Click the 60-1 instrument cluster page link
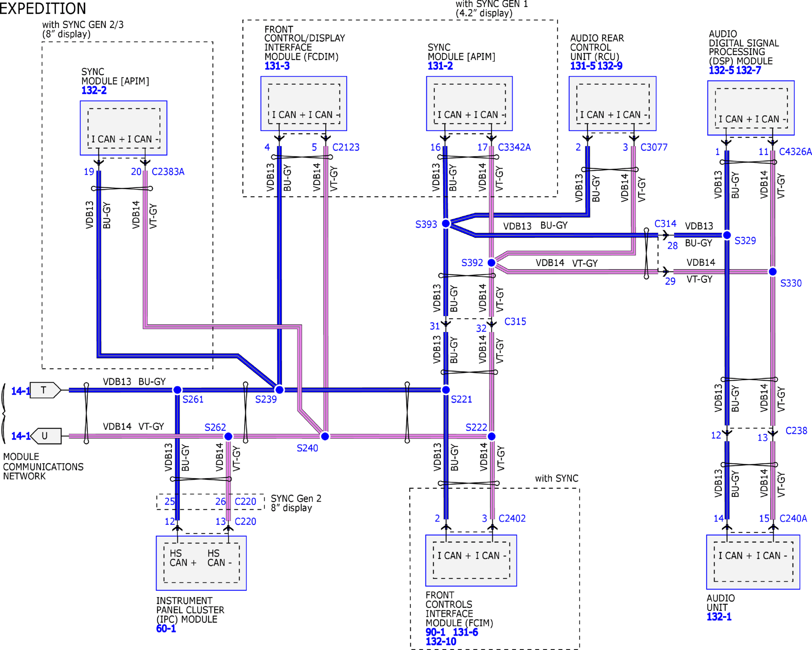The width and height of the screenshot is (812, 650). (x=166, y=628)
